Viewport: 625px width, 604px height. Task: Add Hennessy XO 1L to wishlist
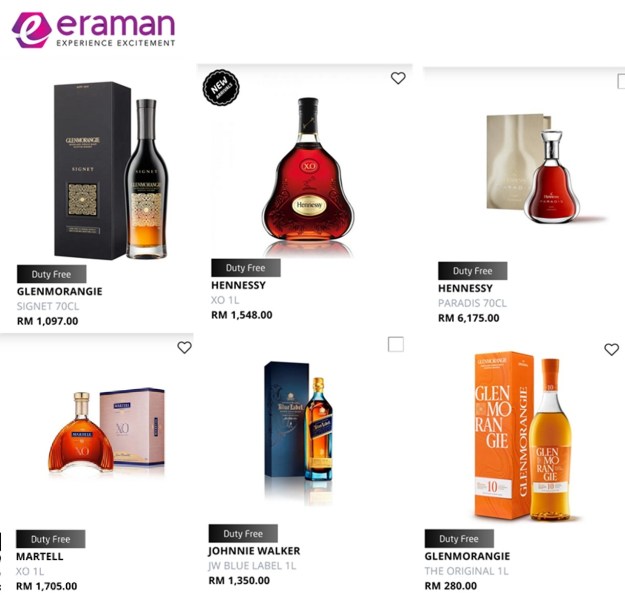tap(398, 78)
